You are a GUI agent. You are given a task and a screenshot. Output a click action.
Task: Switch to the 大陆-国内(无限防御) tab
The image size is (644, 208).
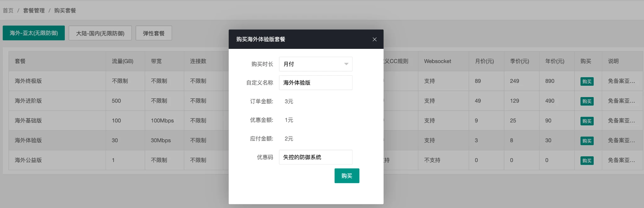[x=100, y=33]
